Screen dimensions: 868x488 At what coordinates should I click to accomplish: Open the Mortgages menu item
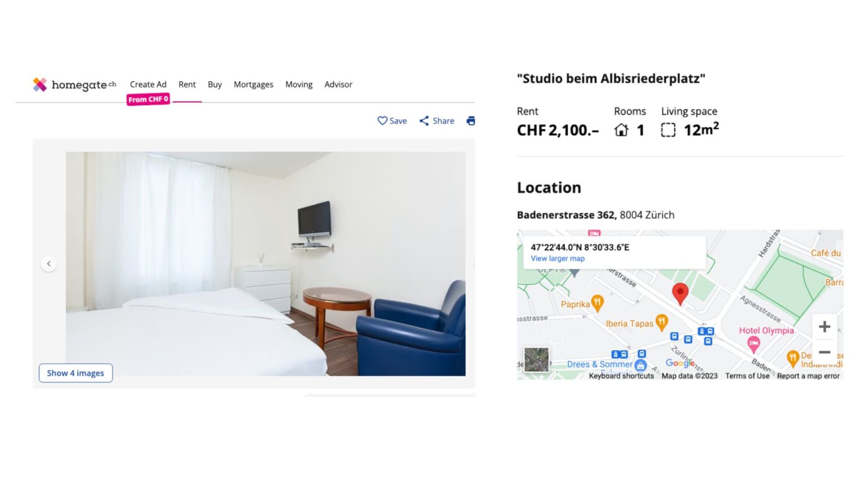[254, 85]
